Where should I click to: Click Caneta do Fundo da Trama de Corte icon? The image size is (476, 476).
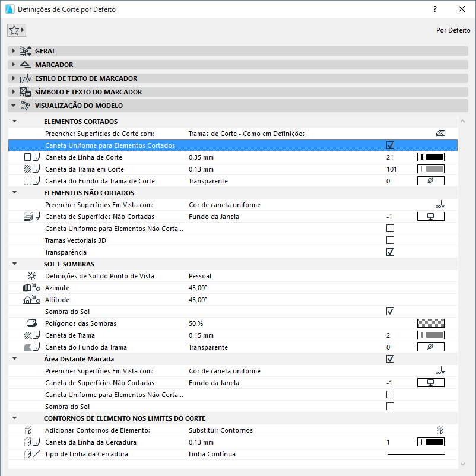(32, 180)
